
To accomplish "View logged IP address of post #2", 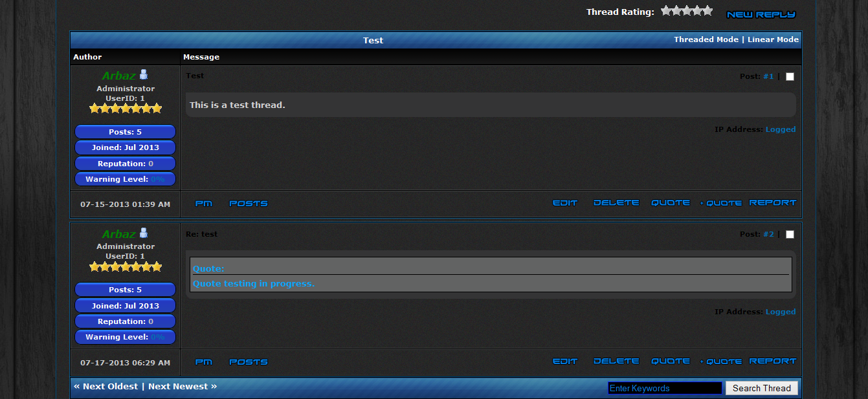I will [x=781, y=312].
